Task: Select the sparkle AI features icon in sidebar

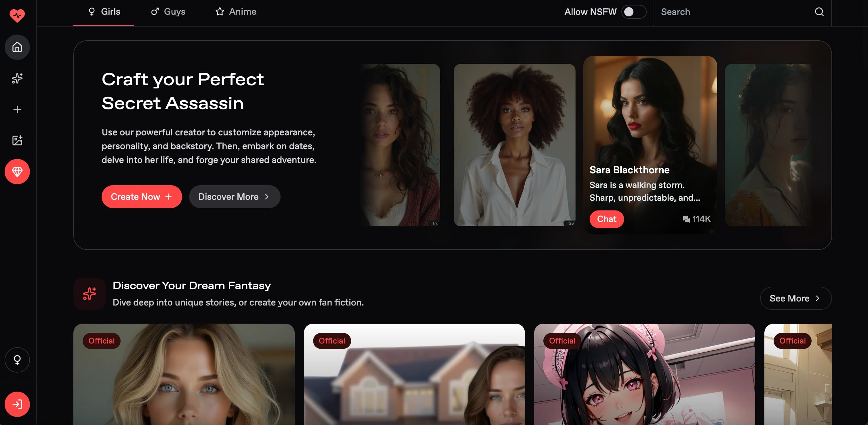Action: click(x=17, y=78)
